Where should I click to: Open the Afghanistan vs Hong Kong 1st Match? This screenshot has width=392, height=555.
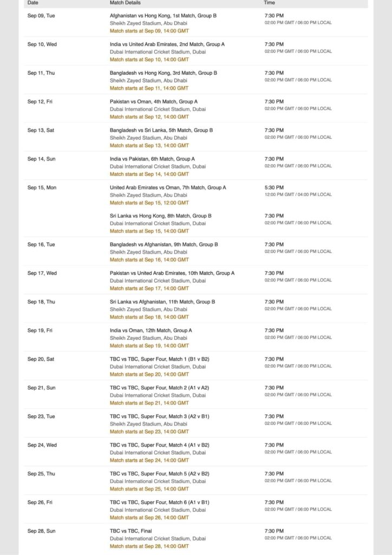click(163, 16)
